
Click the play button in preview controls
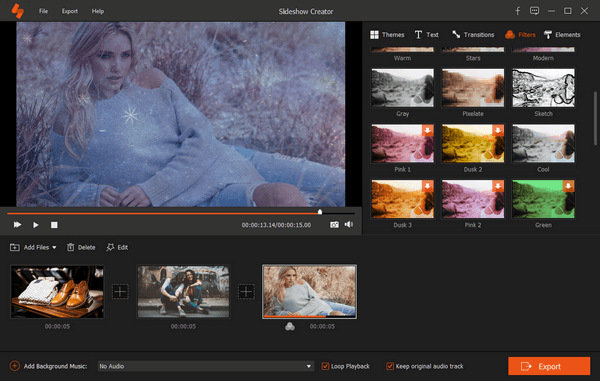coord(36,225)
